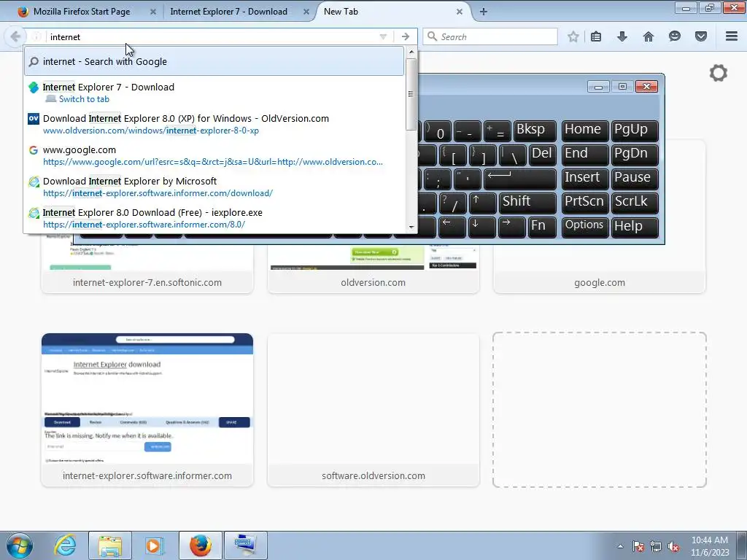The width and height of the screenshot is (747, 560).
Task: Open a new tab with plus button
Action: pyautogui.click(x=483, y=12)
